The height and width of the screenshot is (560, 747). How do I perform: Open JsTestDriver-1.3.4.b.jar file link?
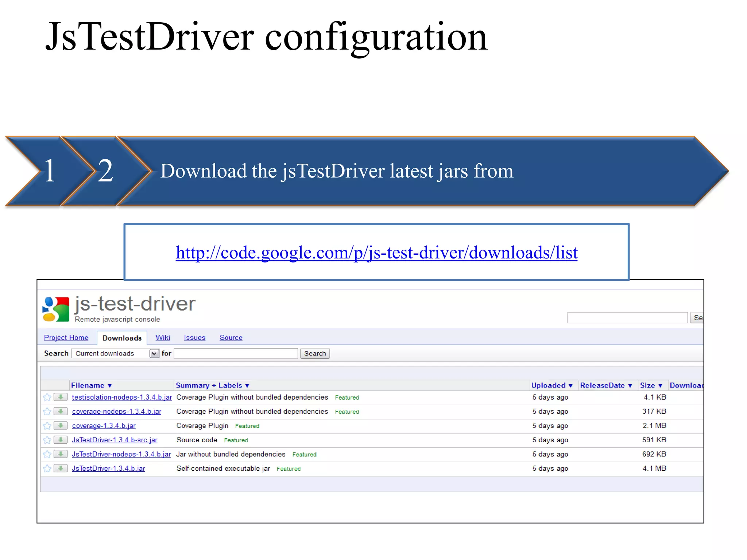point(108,468)
